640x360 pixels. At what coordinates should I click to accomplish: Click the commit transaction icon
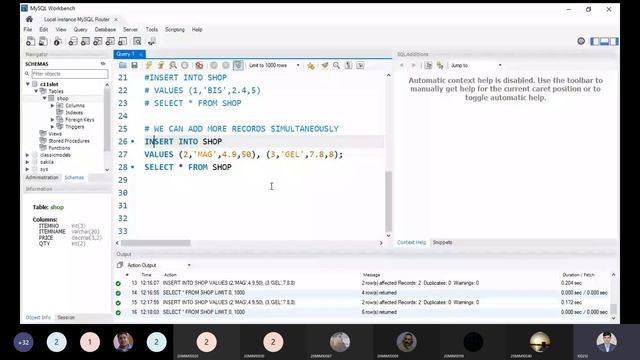[x=214, y=65]
